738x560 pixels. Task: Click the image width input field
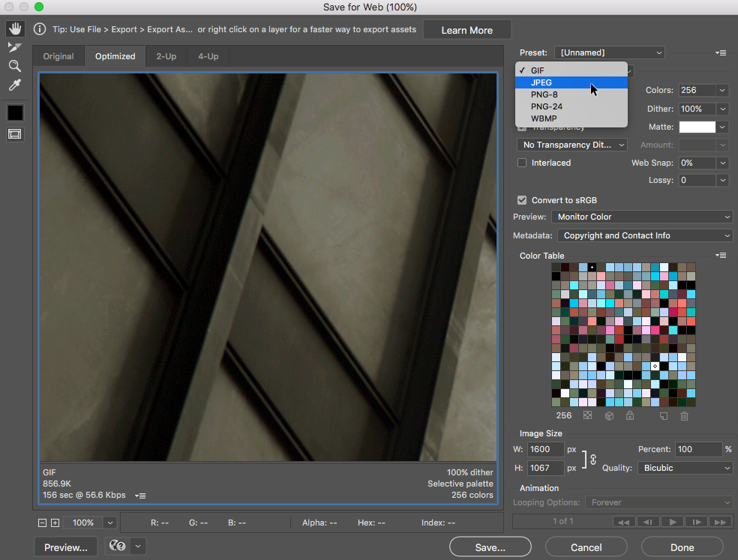coord(545,449)
